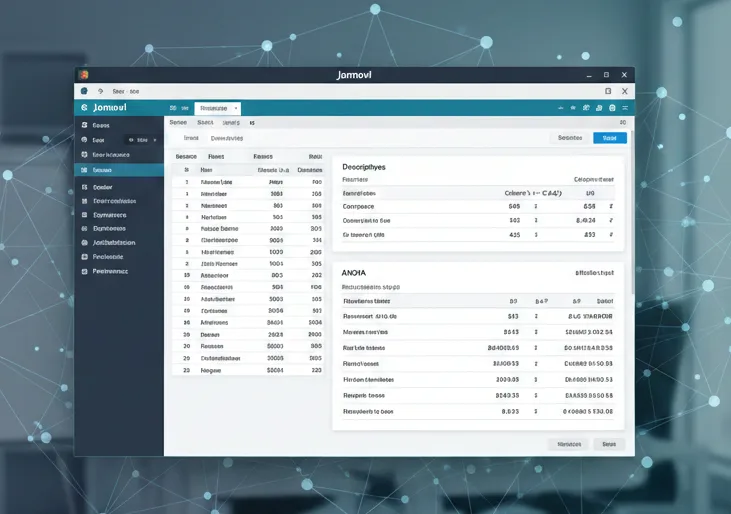This screenshot has width=731, height=514.
Task: Select the white active tab in the teal header
Action: point(217,108)
